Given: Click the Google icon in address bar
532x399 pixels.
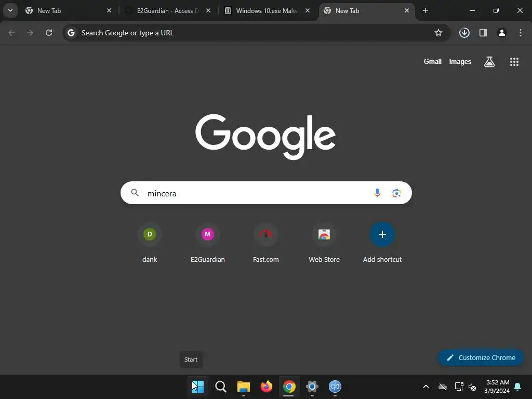Looking at the screenshot, I should [71, 33].
